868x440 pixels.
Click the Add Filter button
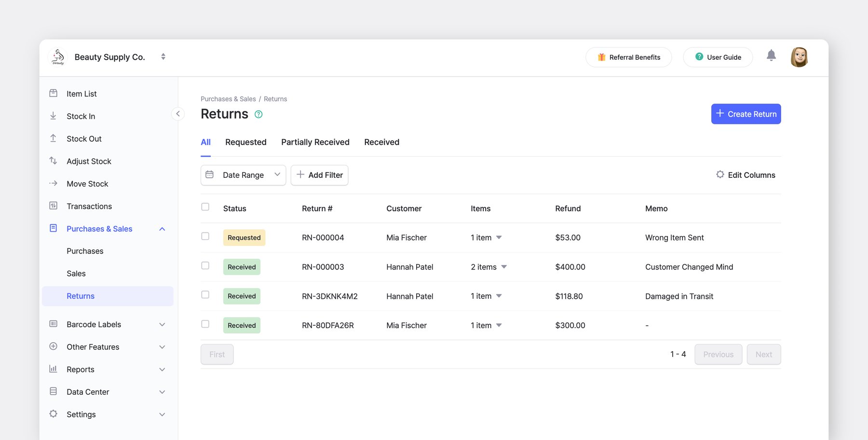click(319, 175)
